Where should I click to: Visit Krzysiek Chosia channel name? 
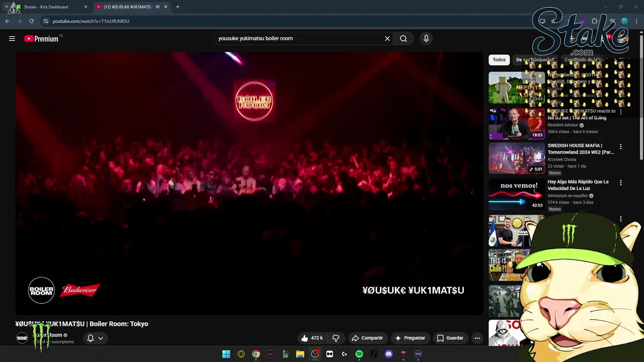tap(562, 159)
